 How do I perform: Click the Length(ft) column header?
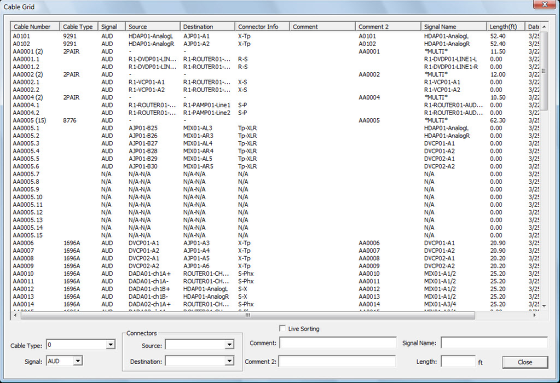point(505,27)
